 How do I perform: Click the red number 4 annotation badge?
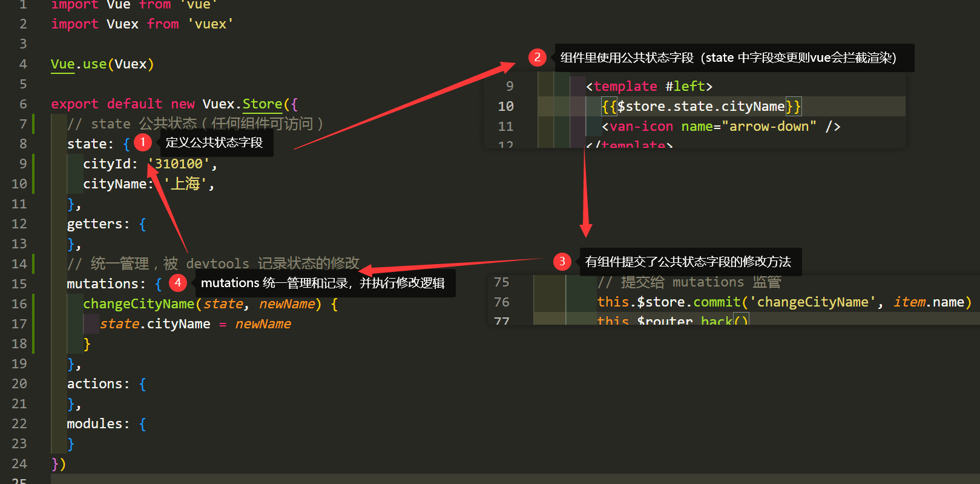[x=177, y=283]
